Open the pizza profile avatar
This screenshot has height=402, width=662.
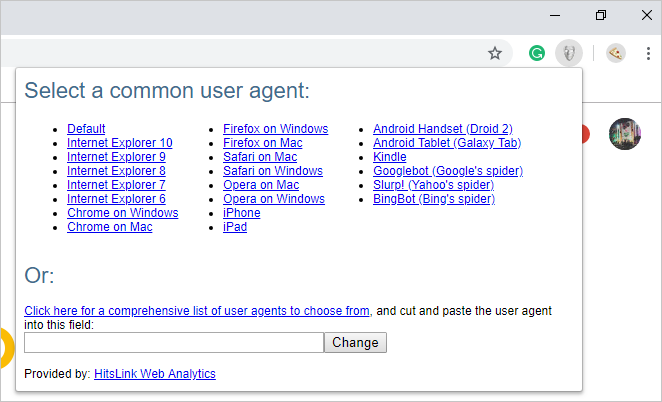coord(616,53)
